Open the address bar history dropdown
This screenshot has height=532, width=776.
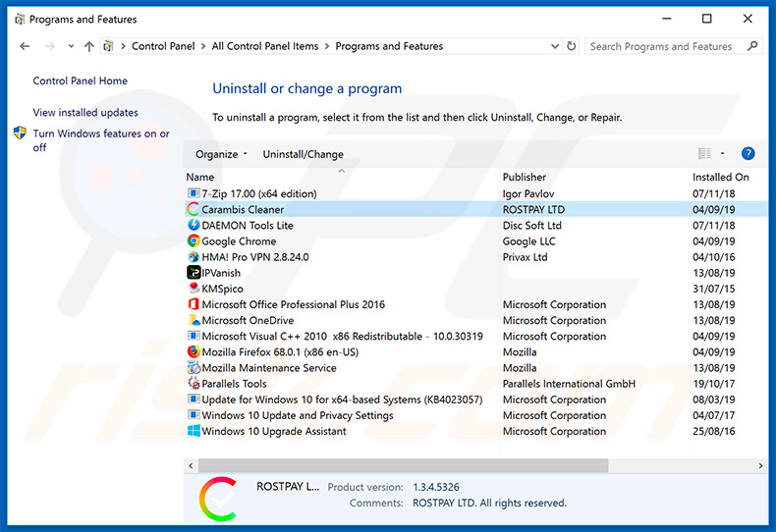click(x=555, y=46)
